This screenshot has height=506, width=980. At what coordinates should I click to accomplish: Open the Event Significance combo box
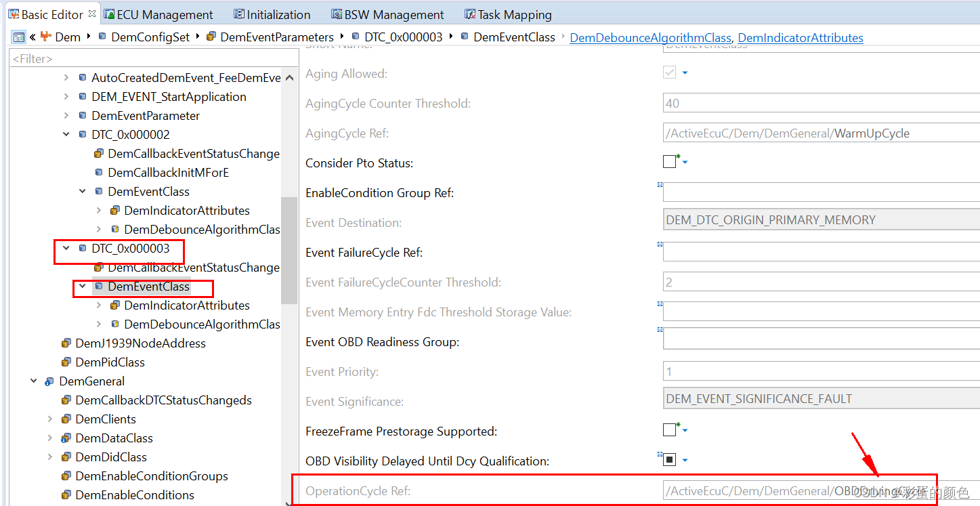(x=822, y=399)
